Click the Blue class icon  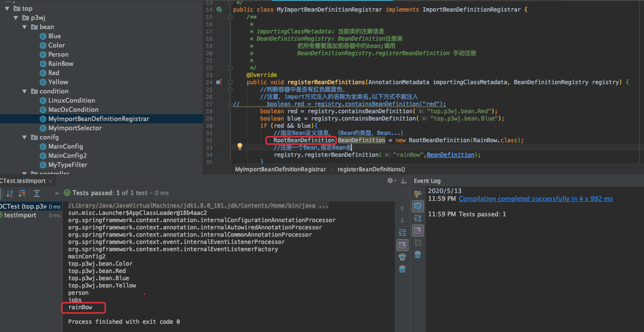coord(43,36)
